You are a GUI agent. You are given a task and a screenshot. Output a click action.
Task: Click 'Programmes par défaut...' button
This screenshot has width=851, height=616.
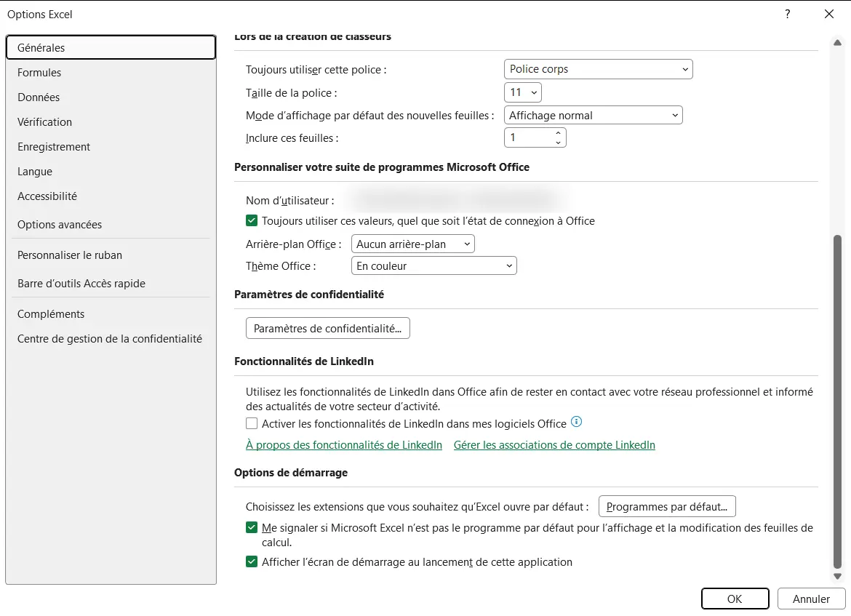pos(667,506)
